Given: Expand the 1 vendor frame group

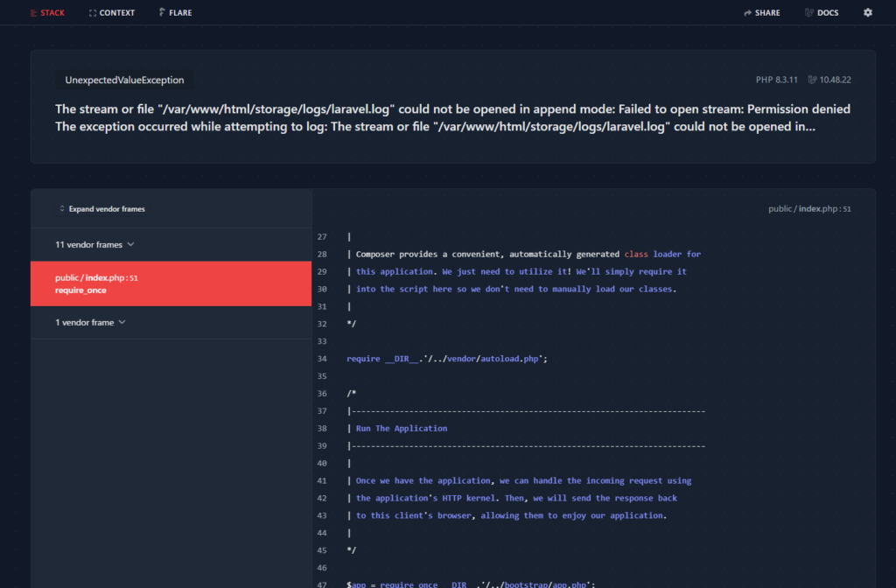Looking at the screenshot, I should pyautogui.click(x=85, y=322).
